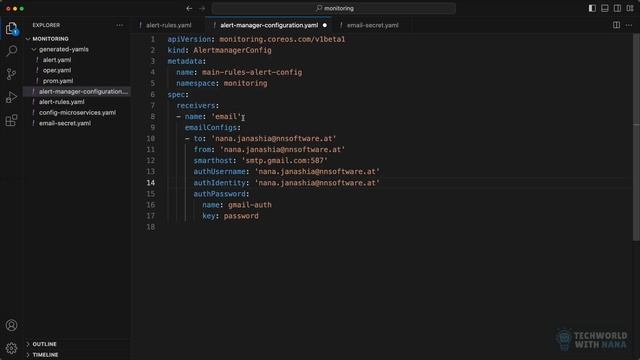This screenshot has width=640, height=360.
Task: Click the 'AlertmanagerConfig' kind value
Action: tap(232, 50)
